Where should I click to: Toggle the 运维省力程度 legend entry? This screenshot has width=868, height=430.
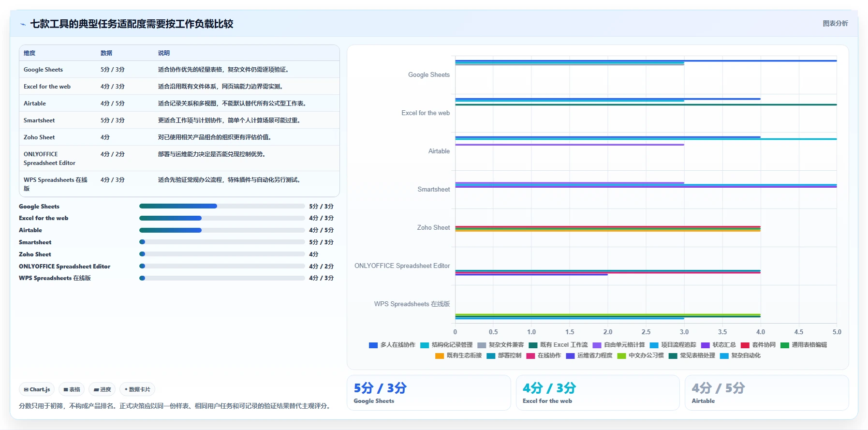point(589,356)
